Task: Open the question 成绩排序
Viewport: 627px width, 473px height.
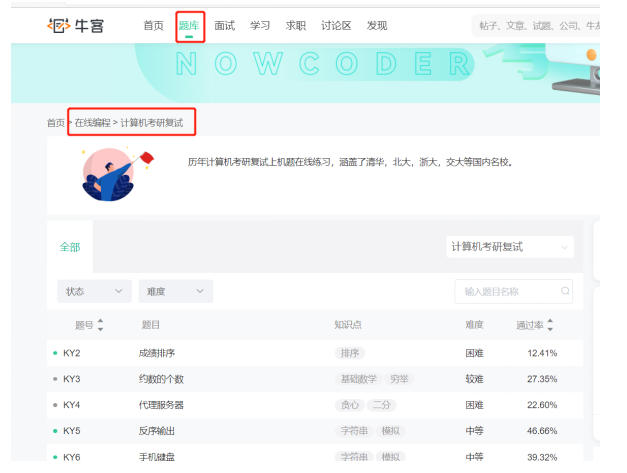Action: tap(157, 353)
